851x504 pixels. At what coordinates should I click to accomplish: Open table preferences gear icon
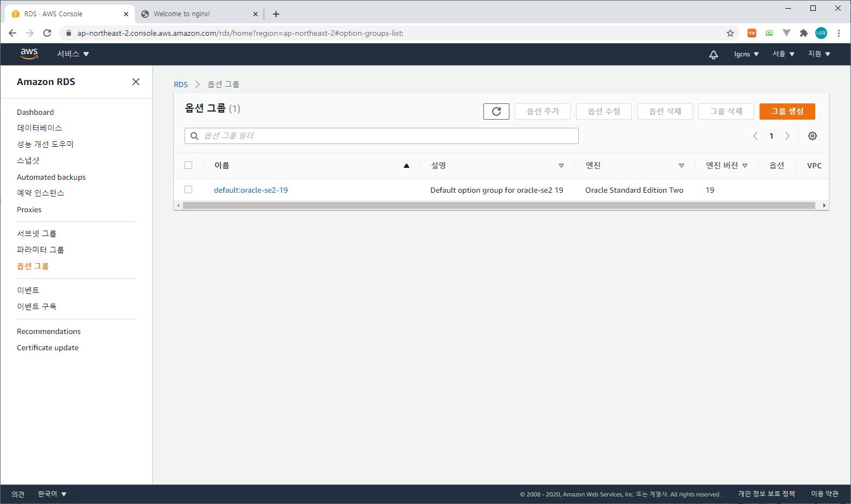(x=813, y=136)
